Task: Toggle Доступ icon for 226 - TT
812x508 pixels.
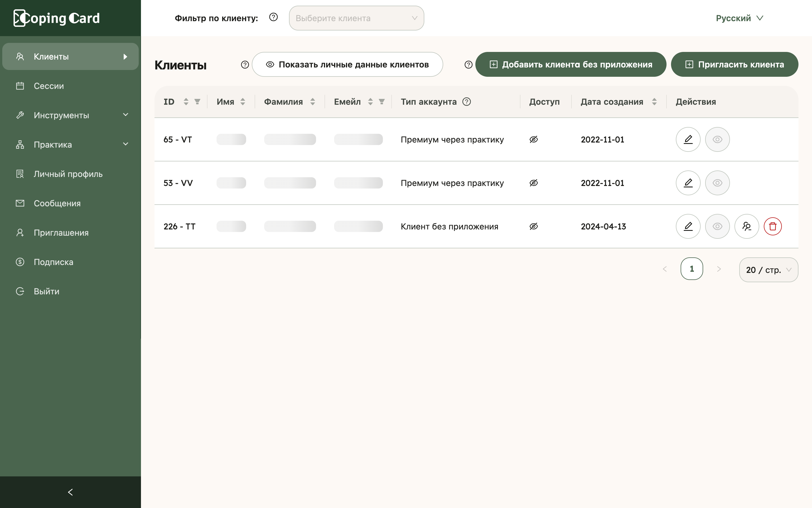Action: [x=533, y=226]
